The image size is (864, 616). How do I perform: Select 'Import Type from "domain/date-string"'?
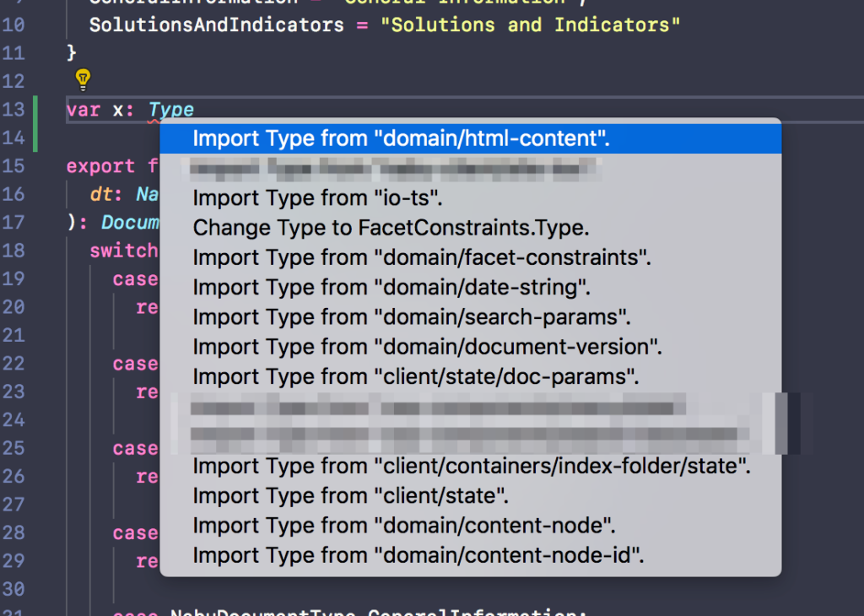(397, 287)
